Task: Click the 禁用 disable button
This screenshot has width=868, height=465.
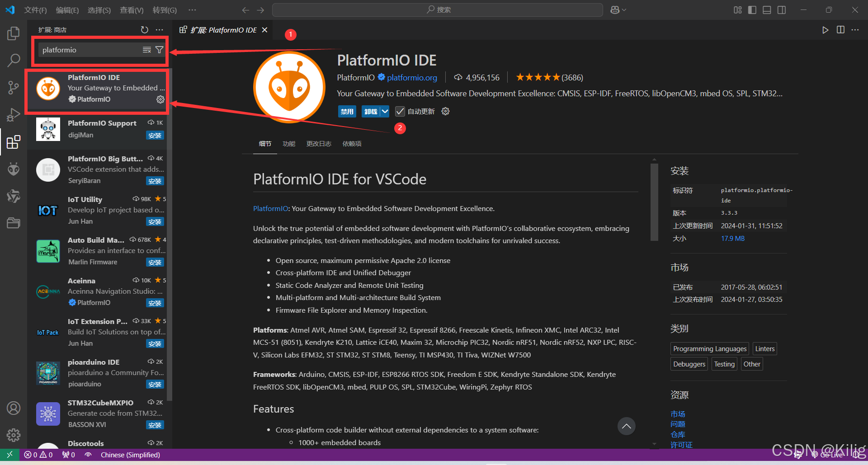Action: (347, 111)
